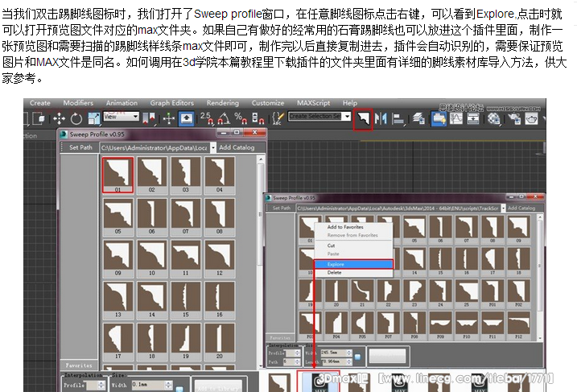Click Width field showing 245.5mm
Screen dimensions: 577x392
(333, 353)
